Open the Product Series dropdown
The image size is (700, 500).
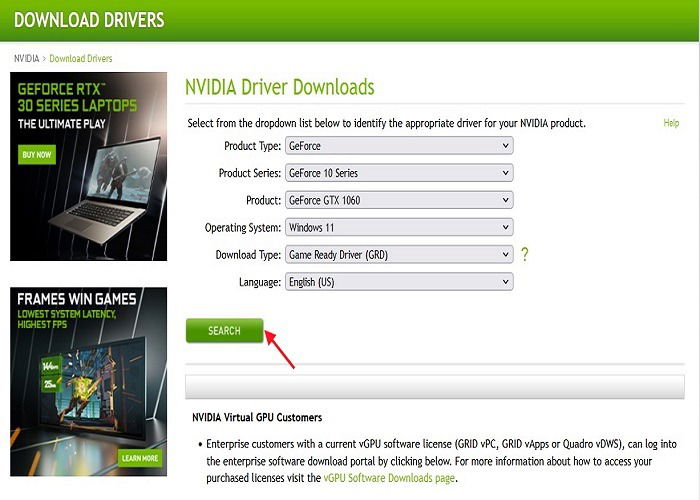click(x=399, y=173)
